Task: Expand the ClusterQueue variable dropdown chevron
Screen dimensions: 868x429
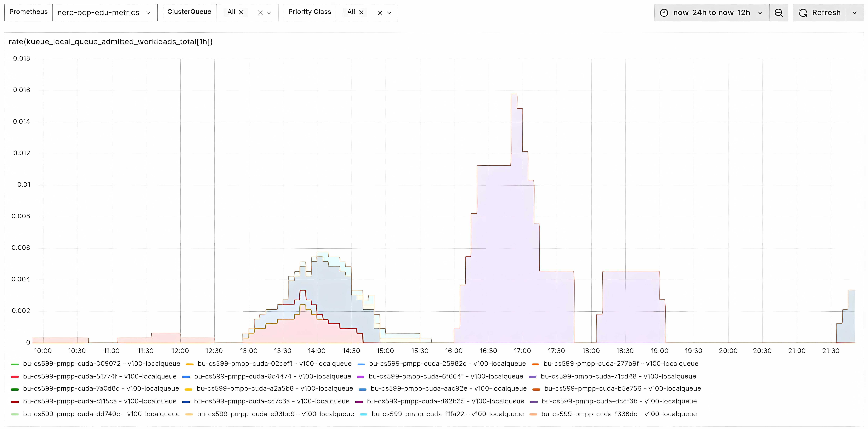Action: click(x=269, y=13)
